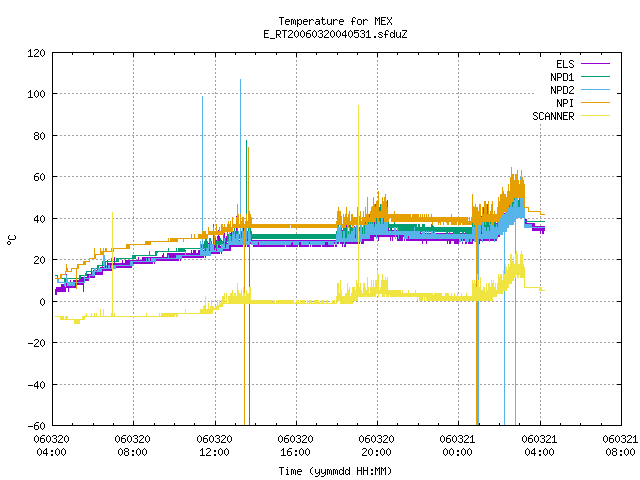Click the y-axis tick label '100'
The width and height of the screenshot is (640, 480).
pyautogui.click(x=36, y=94)
